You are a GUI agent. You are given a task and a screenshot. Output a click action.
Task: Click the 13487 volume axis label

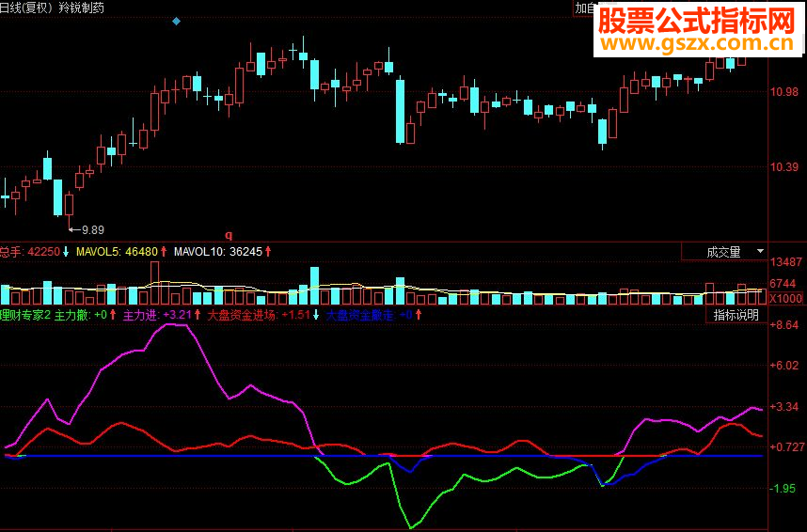786,262
